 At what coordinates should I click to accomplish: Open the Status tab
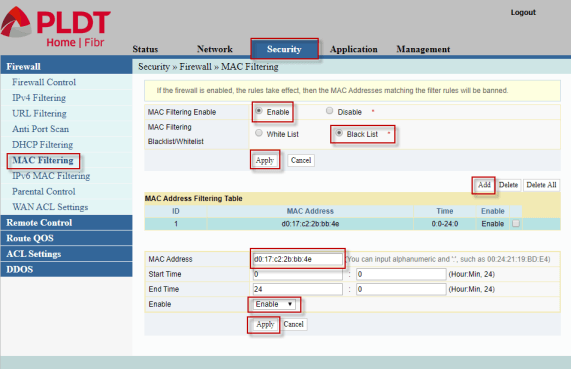click(145, 49)
